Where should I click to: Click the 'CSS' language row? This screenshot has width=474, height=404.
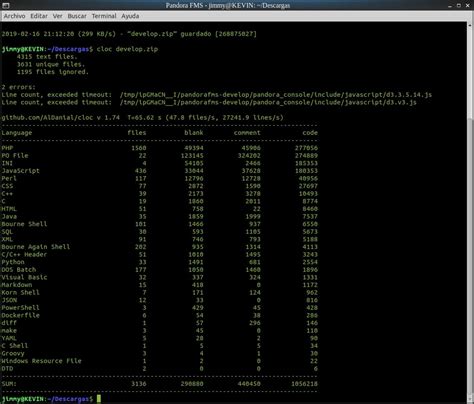pos(159,186)
